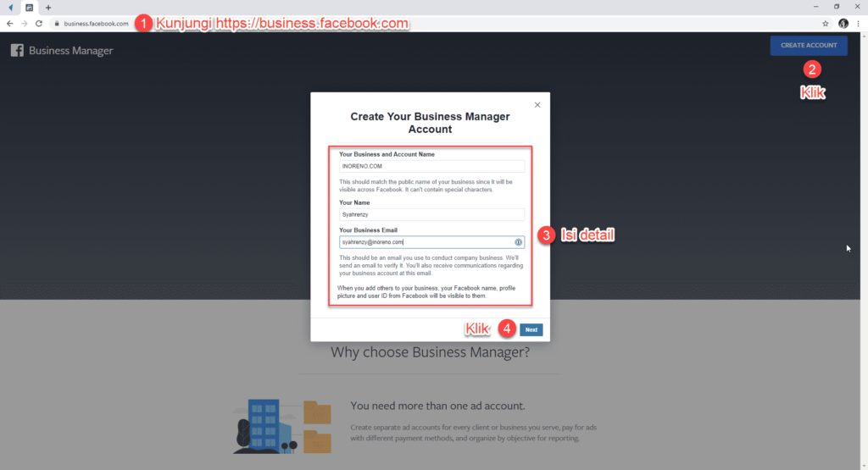Viewport: 868px width, 470px height.
Task: Open the Chrome profile avatar
Action: point(843,24)
